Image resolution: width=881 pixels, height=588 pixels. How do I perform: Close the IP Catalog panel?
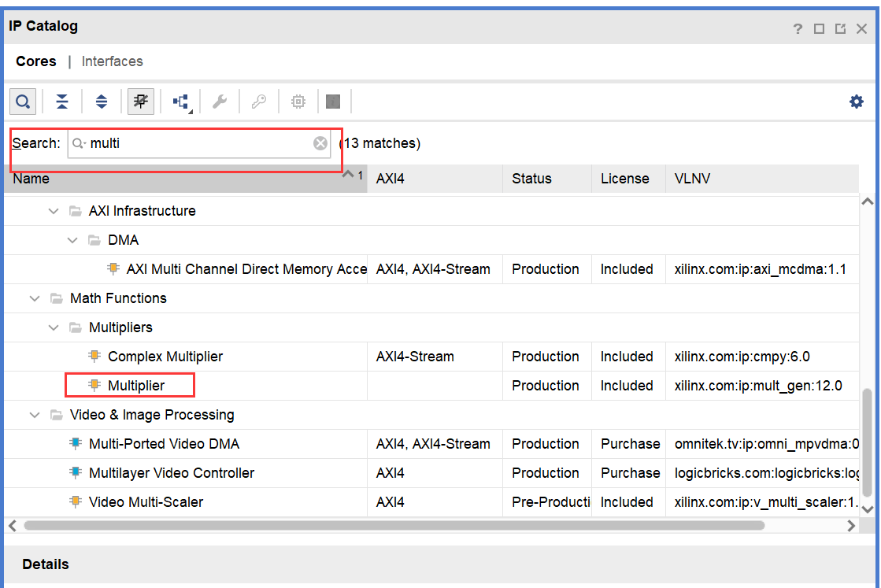861,28
